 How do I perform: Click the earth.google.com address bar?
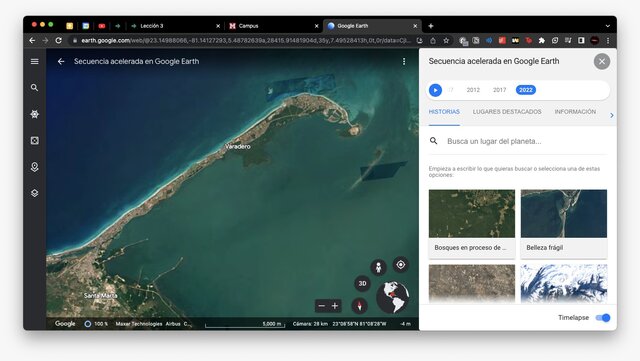[x=245, y=40]
